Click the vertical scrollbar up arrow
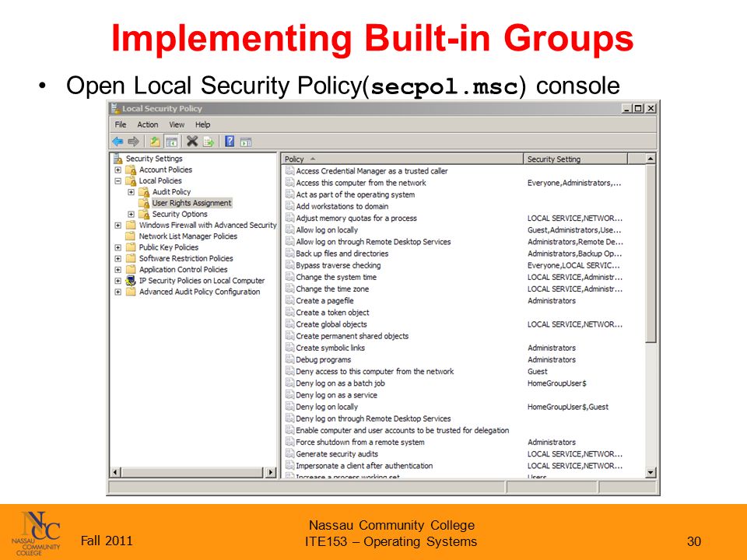The width and height of the screenshot is (747, 560). (651, 159)
